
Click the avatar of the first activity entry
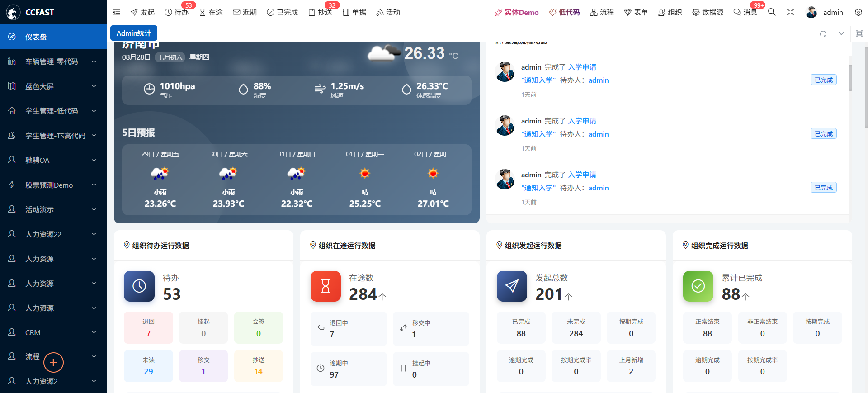click(x=505, y=72)
